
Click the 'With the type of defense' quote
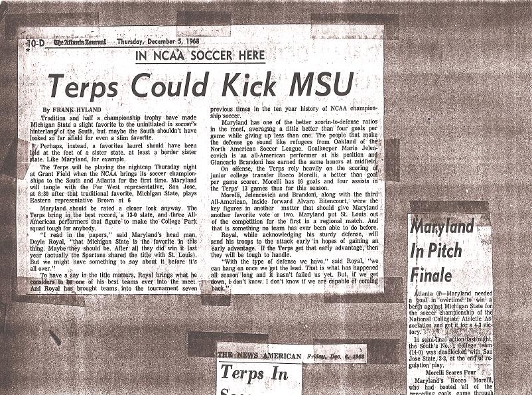[294, 275]
